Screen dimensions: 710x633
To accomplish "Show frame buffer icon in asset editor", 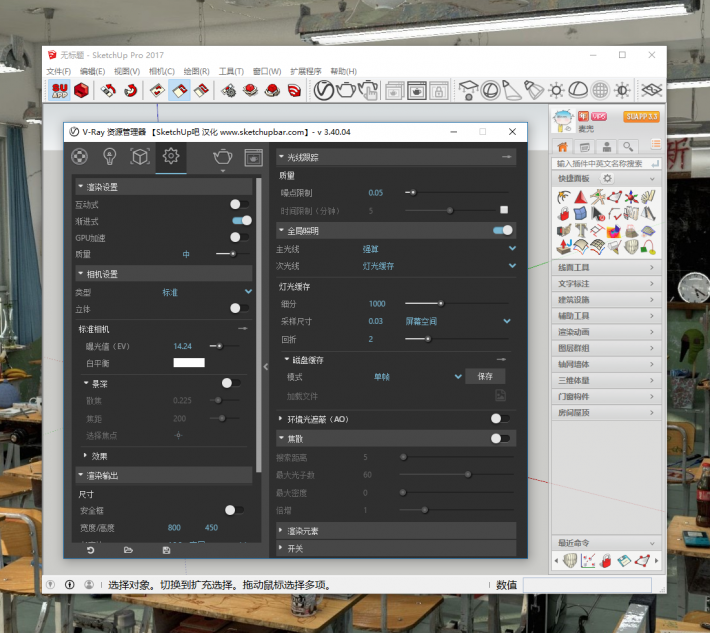I will tap(254, 157).
